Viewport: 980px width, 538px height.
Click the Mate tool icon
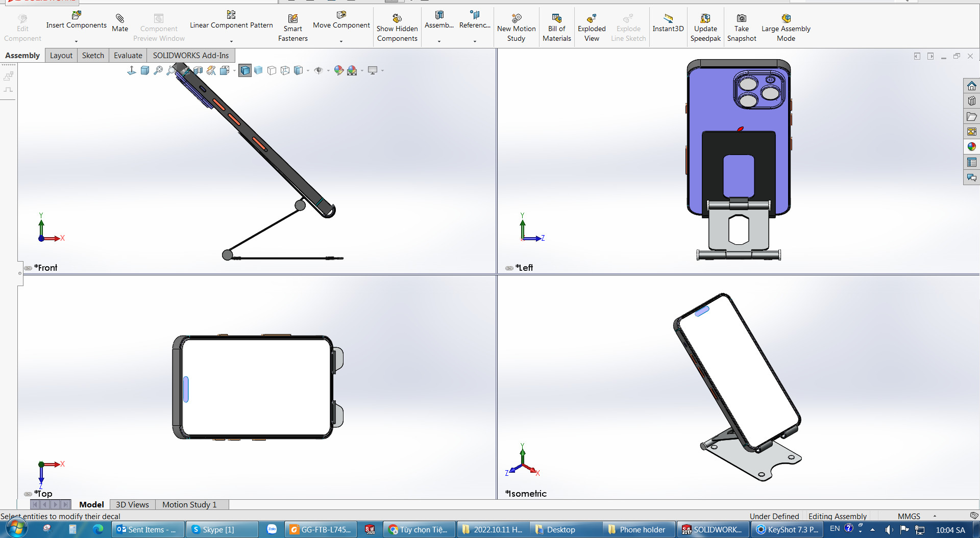click(x=120, y=19)
